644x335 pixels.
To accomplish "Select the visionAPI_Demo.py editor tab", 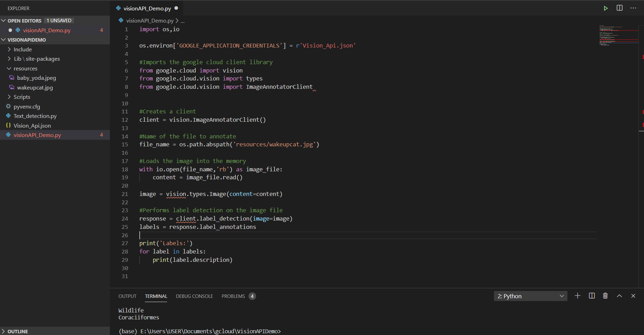I will point(147,8).
